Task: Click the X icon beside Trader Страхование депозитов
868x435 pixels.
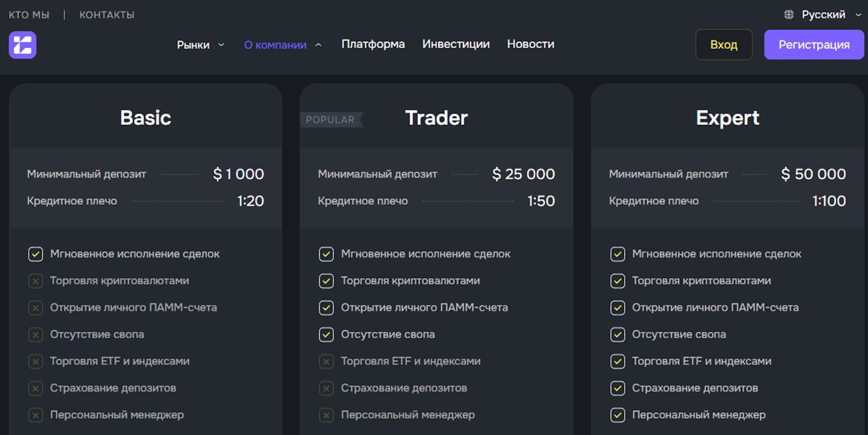Action: (x=326, y=388)
